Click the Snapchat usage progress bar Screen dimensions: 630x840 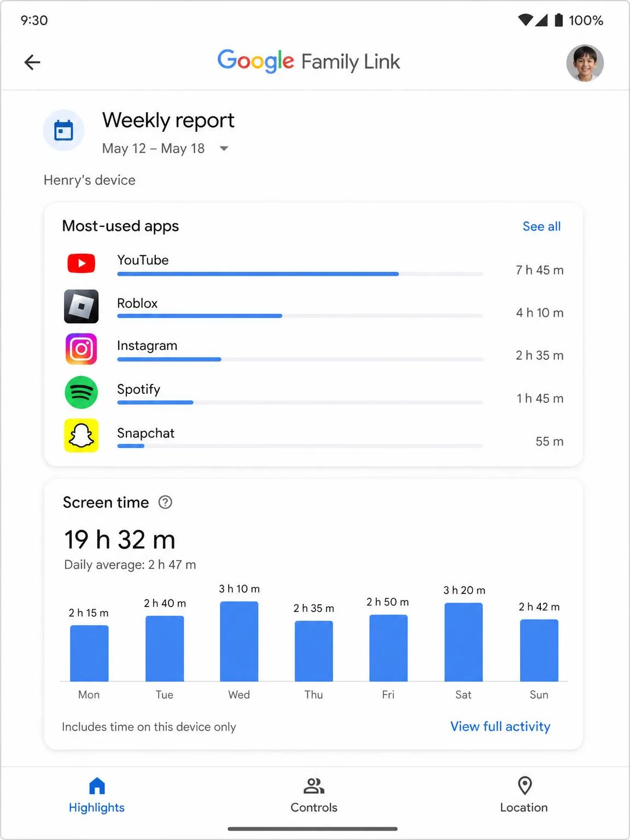(300, 446)
